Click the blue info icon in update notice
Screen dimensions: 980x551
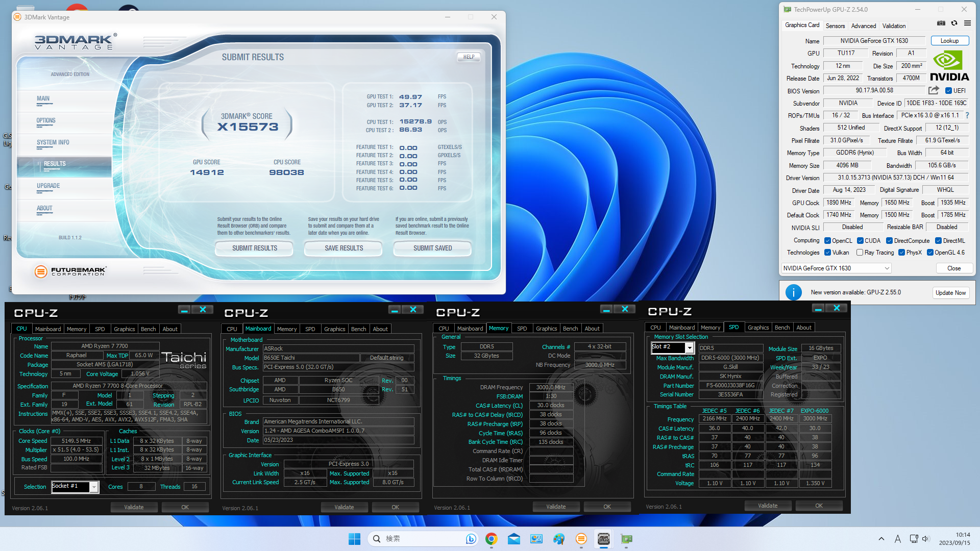793,292
